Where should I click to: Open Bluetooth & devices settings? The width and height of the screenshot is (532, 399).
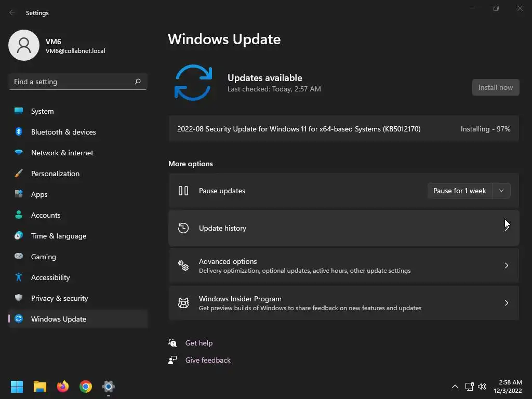[x=78, y=132]
